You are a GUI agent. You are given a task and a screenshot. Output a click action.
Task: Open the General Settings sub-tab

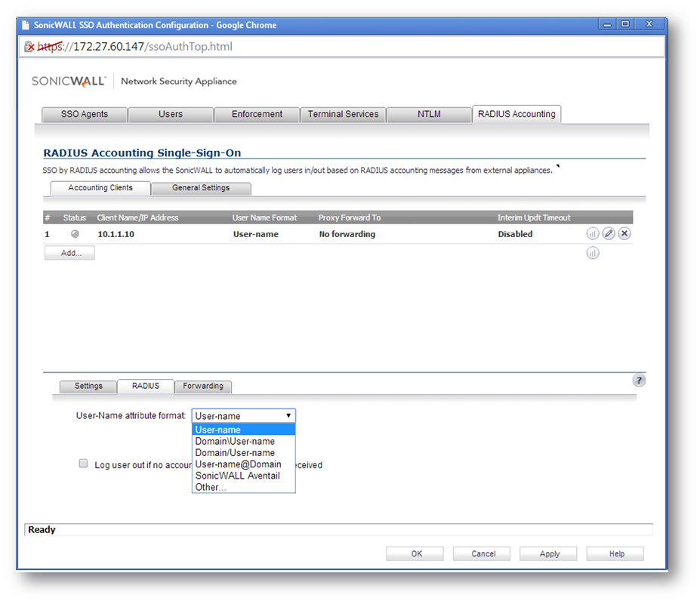coord(201,188)
